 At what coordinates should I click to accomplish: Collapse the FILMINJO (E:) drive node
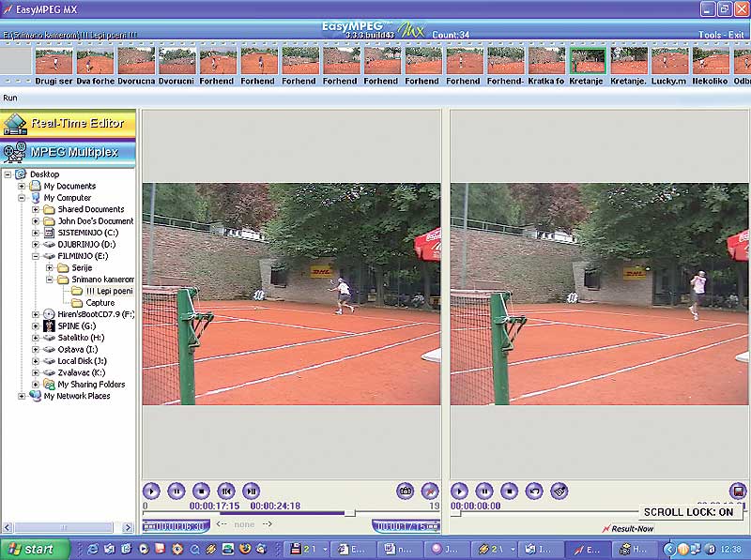pos(36,256)
